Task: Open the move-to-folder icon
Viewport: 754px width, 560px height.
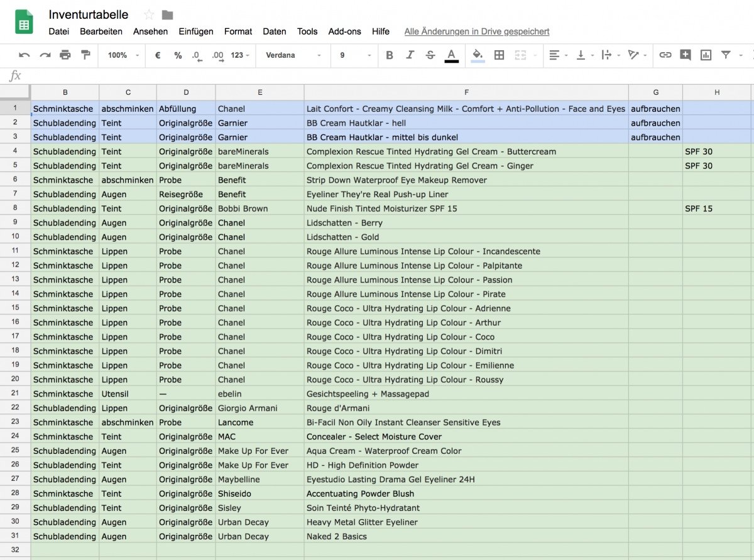Action: (167, 14)
